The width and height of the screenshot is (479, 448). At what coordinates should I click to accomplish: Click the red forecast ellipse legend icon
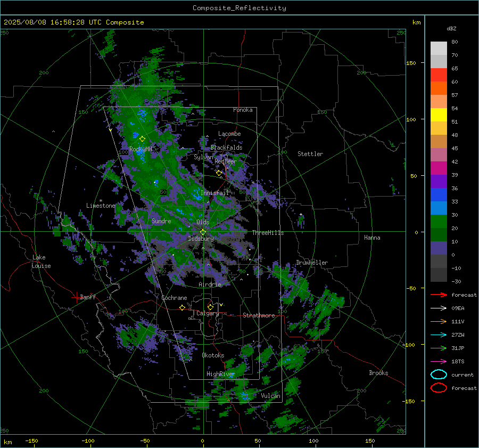[439, 388]
